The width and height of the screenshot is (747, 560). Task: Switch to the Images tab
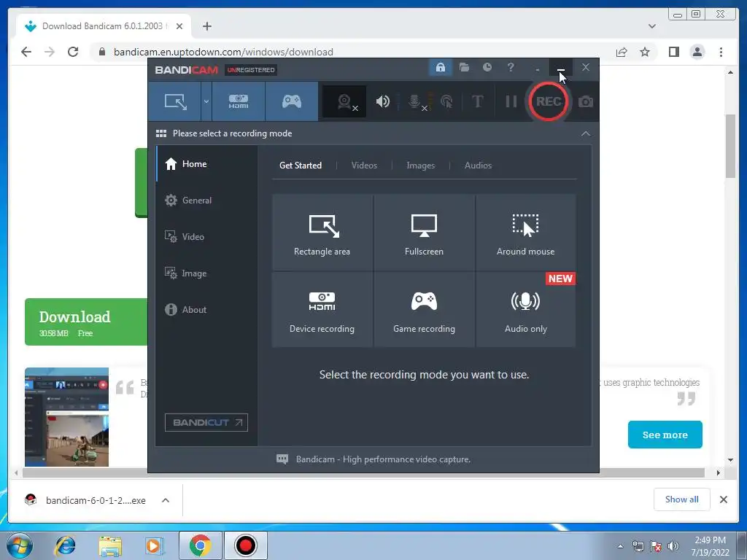[420, 166]
